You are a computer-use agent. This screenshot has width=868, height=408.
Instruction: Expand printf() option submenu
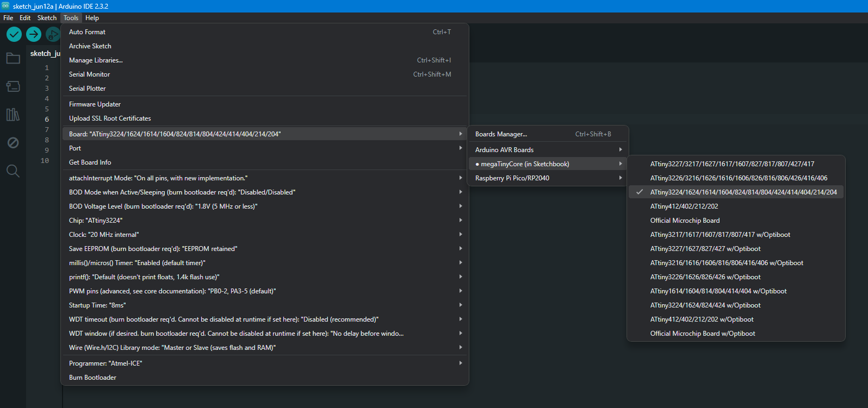tap(265, 277)
